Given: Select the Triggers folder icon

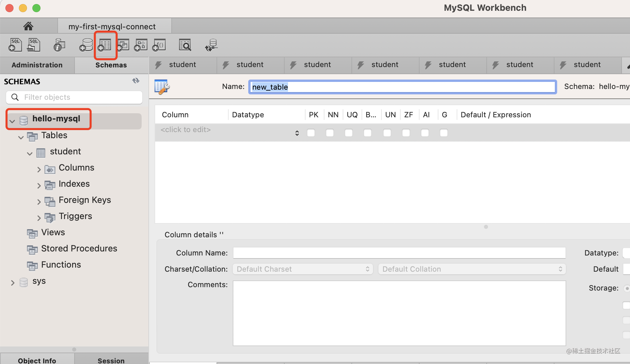Looking at the screenshot, I should [50, 217].
